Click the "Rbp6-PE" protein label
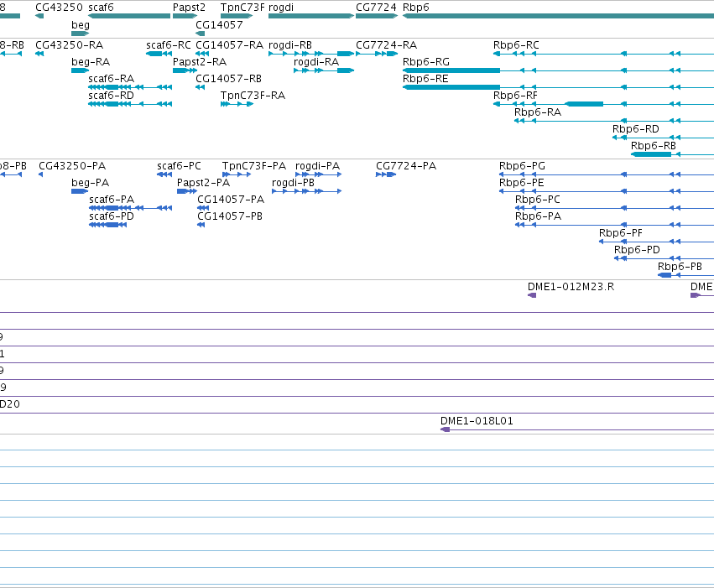Screen dimensions: 714x588 522,183
